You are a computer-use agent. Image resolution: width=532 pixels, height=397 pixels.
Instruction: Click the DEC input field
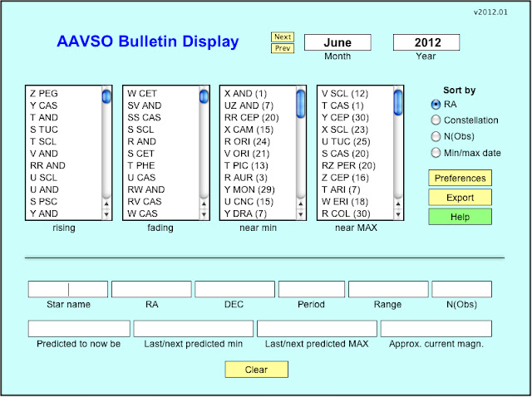(234, 289)
